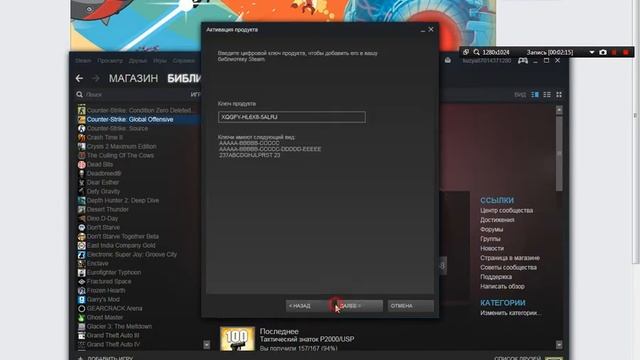Click the Eurofighter Typhoon game icon
This screenshot has height=360, width=640.
coord(82,272)
